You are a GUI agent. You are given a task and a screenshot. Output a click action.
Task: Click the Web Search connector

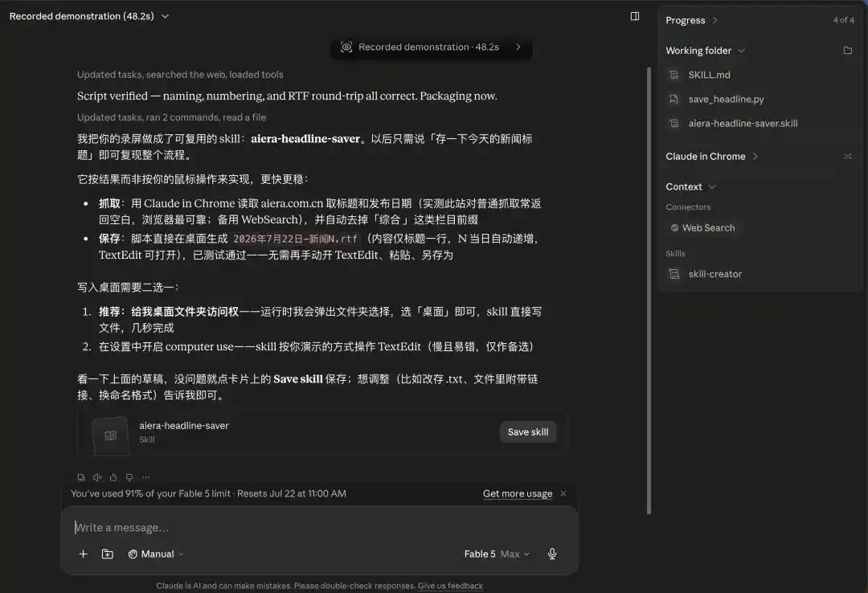(x=703, y=227)
